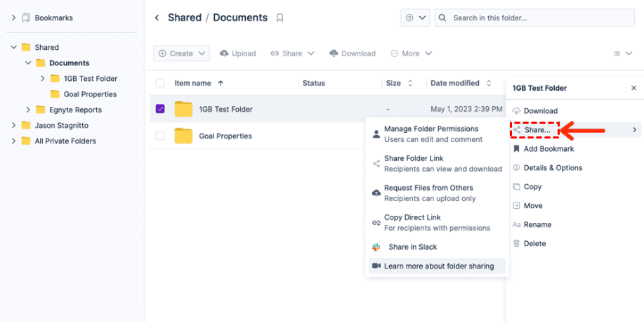This screenshot has width=644, height=322.
Task: Click the Upload cloud icon in toolbar
Action: [224, 53]
